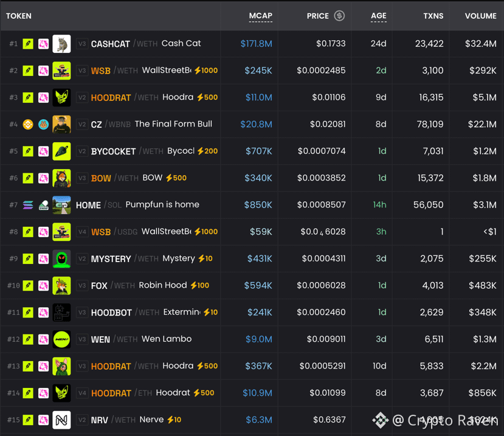Click the chain icon in NRV row
Screen dimensions: 504x436
[x=28, y=420]
